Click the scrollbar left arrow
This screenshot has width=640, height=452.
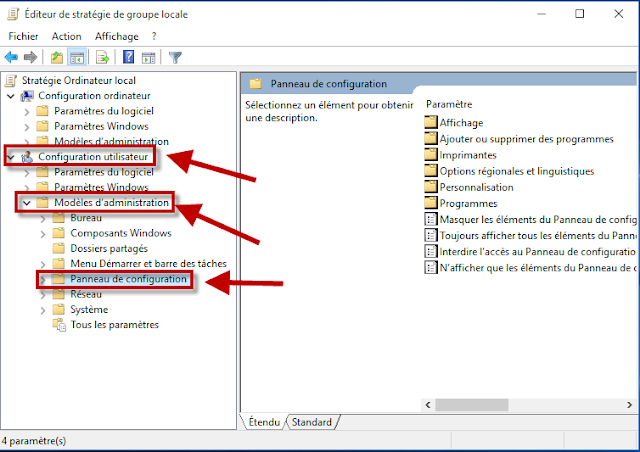click(x=428, y=405)
